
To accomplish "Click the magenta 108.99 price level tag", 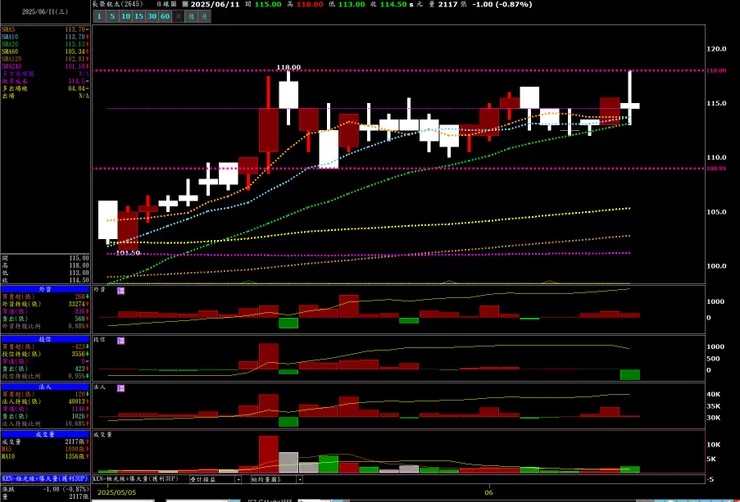I will click(x=716, y=168).
